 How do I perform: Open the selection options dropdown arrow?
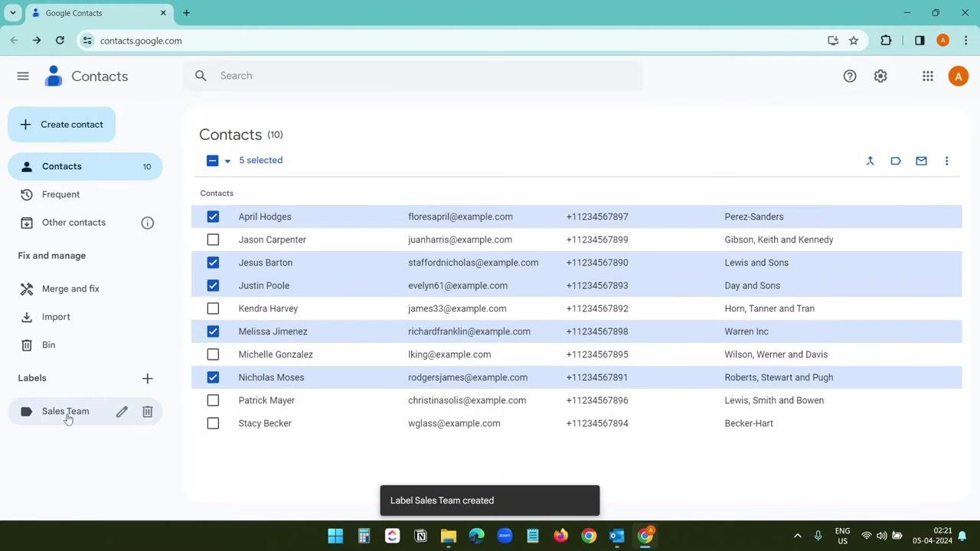coord(227,161)
